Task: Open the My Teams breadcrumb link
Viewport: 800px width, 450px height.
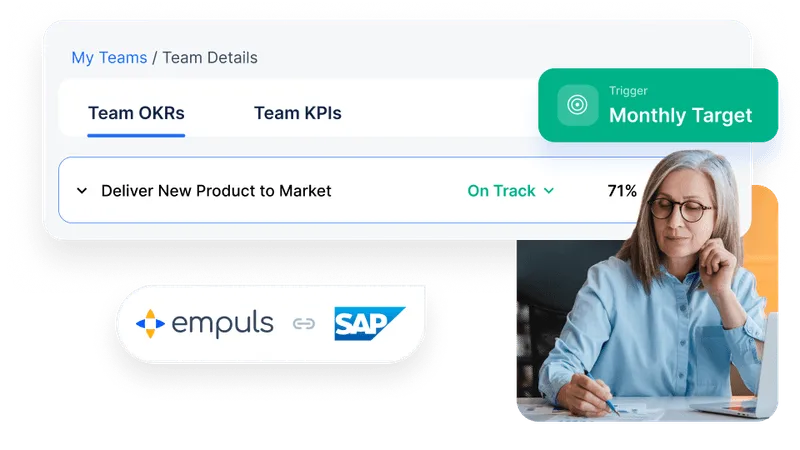Action: click(109, 58)
